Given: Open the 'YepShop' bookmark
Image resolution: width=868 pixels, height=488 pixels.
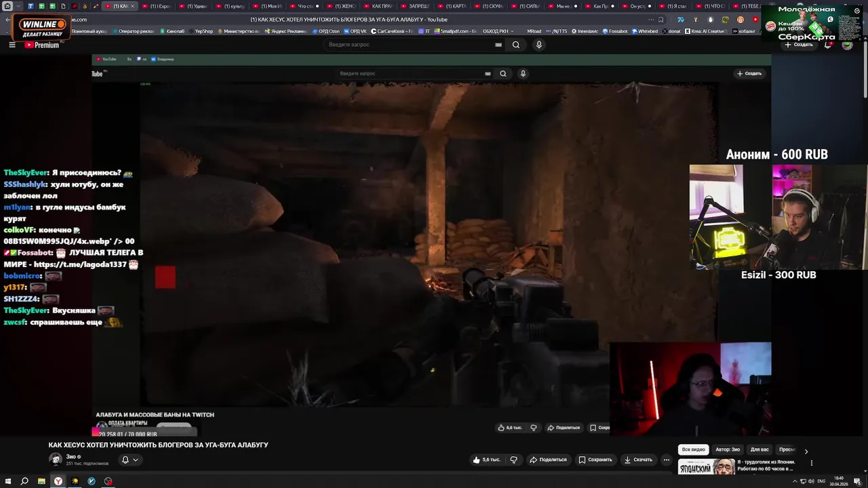Looking at the screenshot, I should [x=201, y=31].
